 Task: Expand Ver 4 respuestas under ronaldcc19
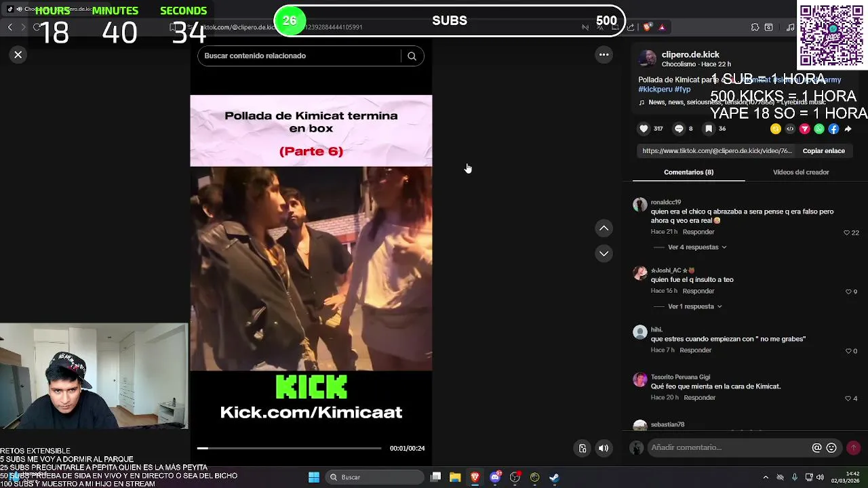point(697,247)
